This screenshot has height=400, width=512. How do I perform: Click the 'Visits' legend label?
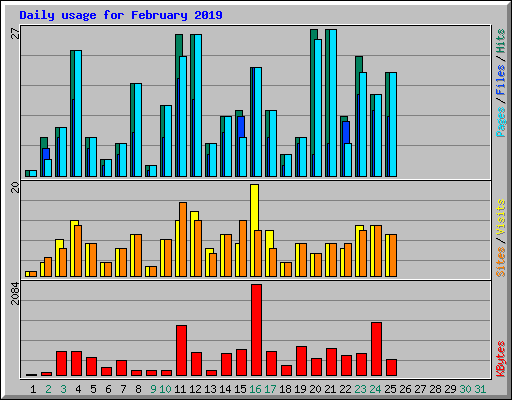point(500,217)
